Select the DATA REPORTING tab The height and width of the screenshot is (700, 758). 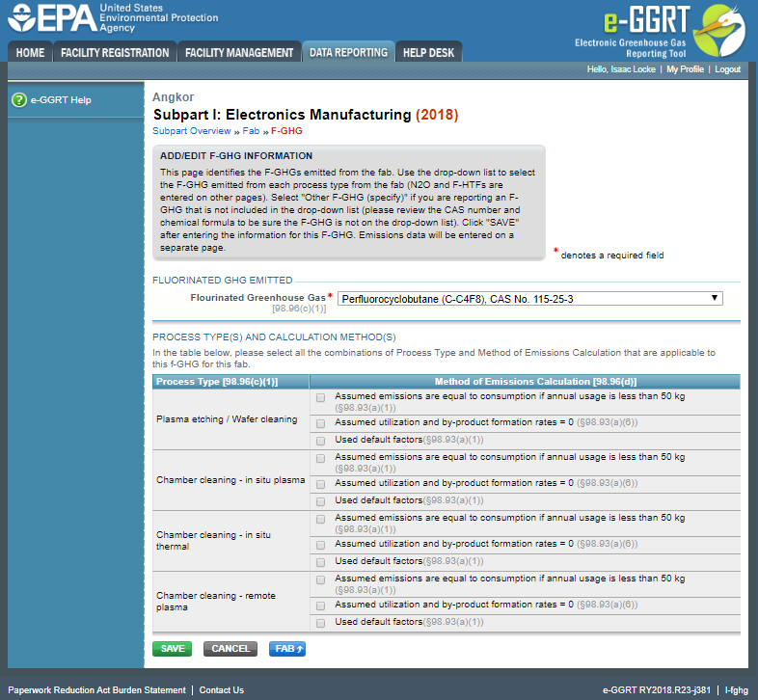348,52
